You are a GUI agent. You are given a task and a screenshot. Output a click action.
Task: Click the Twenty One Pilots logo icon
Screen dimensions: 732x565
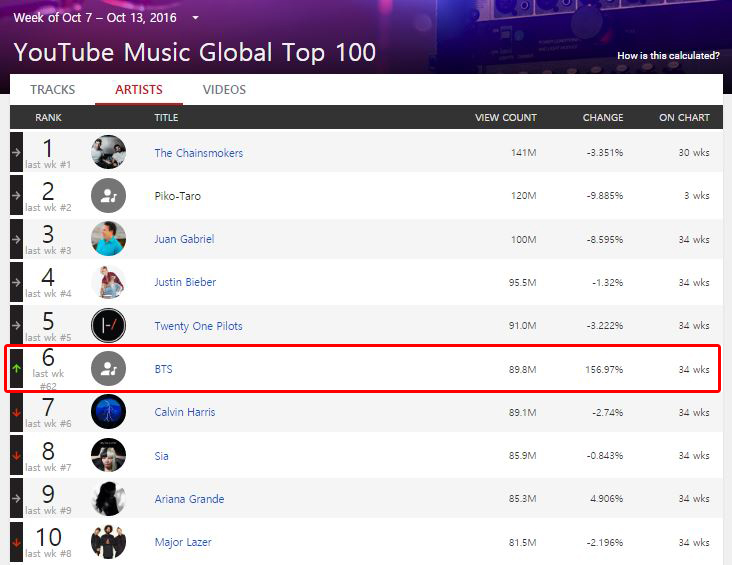pyautogui.click(x=108, y=325)
